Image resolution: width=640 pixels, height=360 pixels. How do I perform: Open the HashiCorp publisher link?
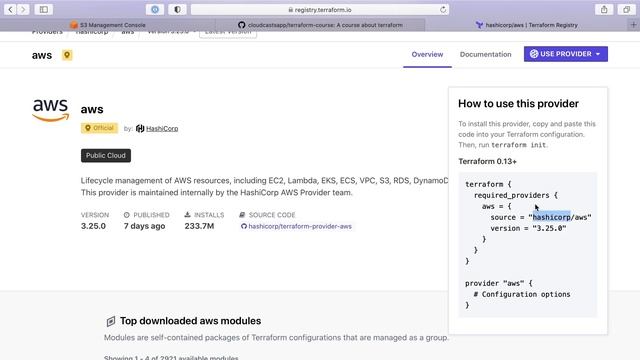tap(162, 129)
